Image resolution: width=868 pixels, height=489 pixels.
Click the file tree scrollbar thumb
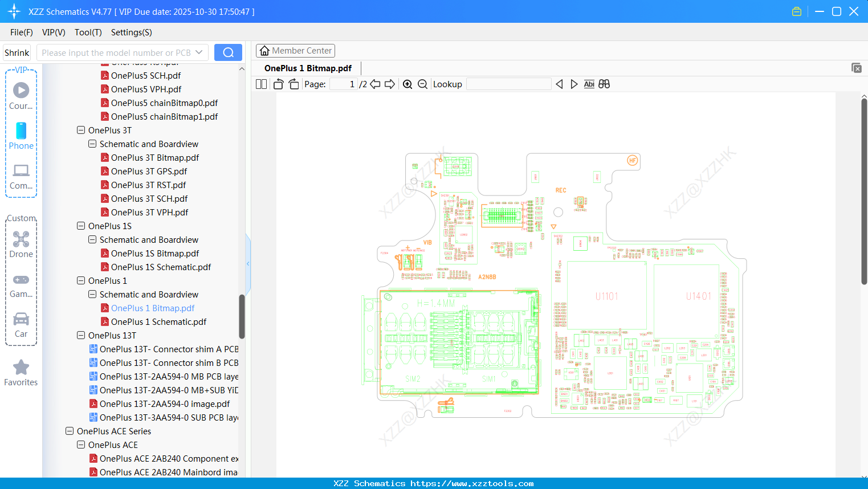point(242,317)
